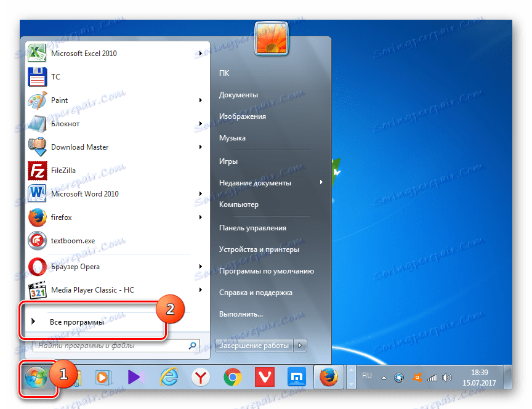
Task: Click the volume speaker tray icon
Action: [x=447, y=378]
